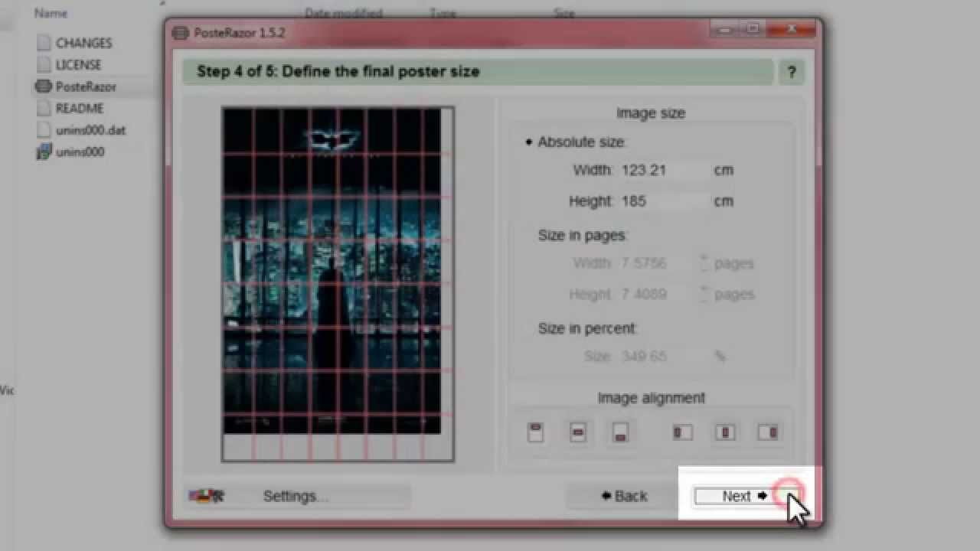Image resolution: width=980 pixels, height=551 pixels.
Task: Click the absolute Height field showing 185
Action: pyautogui.click(x=662, y=201)
